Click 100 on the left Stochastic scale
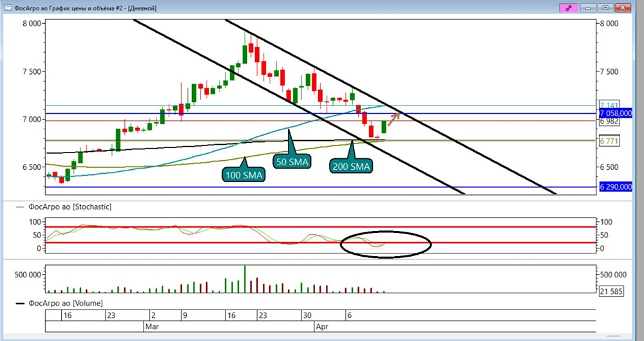This screenshot has width=644, height=341. pos(35,222)
